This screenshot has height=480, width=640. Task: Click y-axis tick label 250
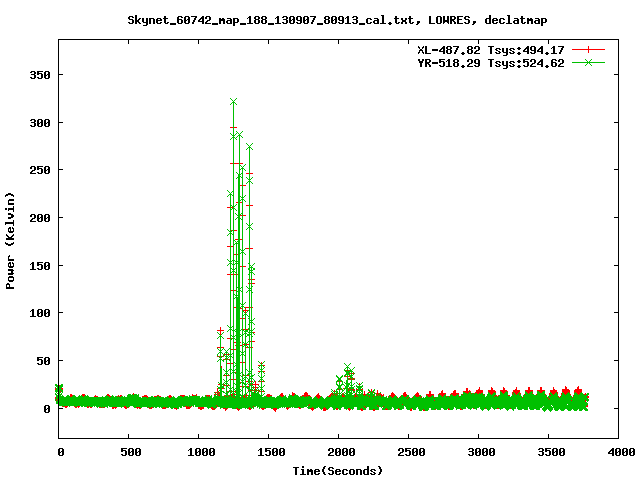click(x=40, y=170)
